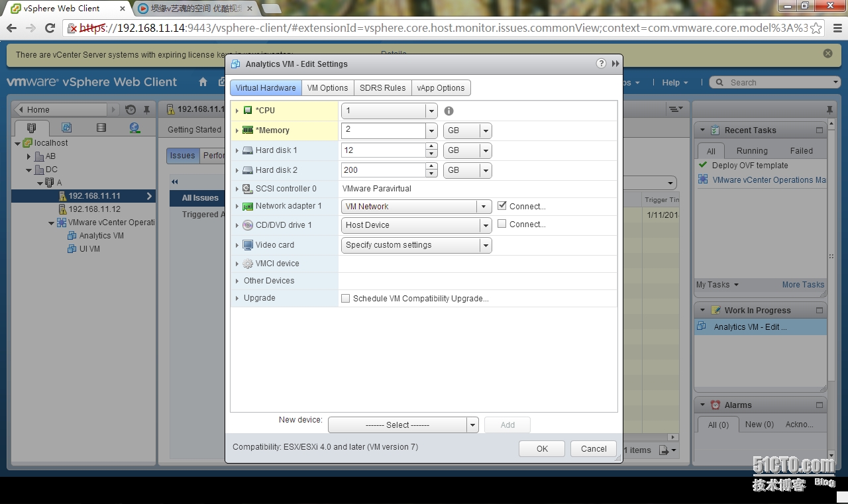Screen dimensions: 848x504
Task: Expand the Hard disk 2 row
Action: (237, 170)
